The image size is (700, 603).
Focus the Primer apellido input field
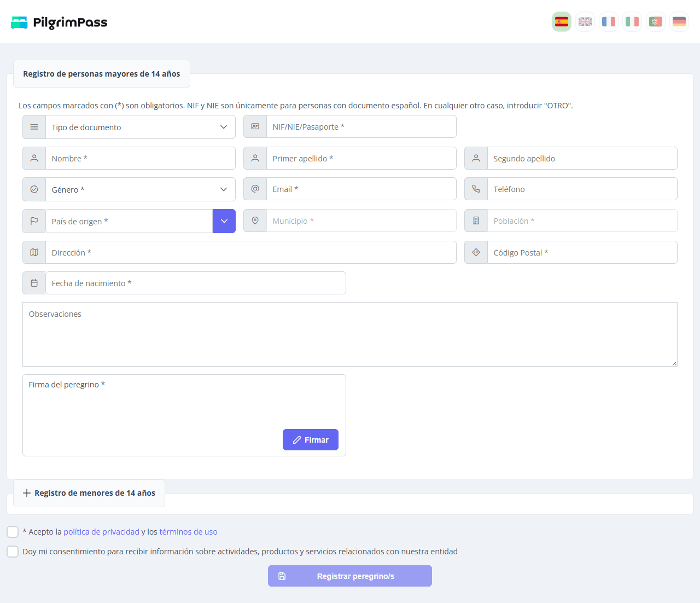click(361, 158)
